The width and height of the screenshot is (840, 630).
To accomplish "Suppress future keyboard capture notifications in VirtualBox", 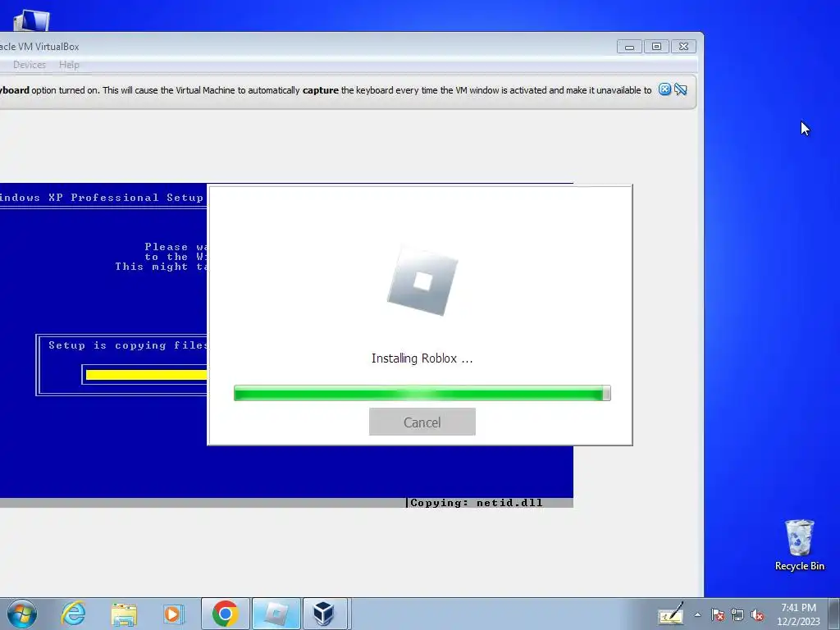I will 680,89.
